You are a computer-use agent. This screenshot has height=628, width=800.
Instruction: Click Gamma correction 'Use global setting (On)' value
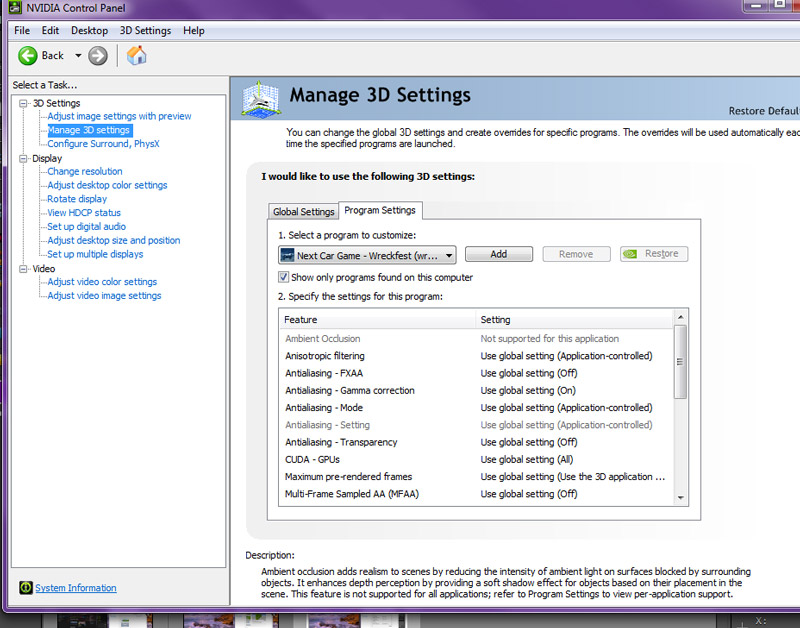point(528,391)
